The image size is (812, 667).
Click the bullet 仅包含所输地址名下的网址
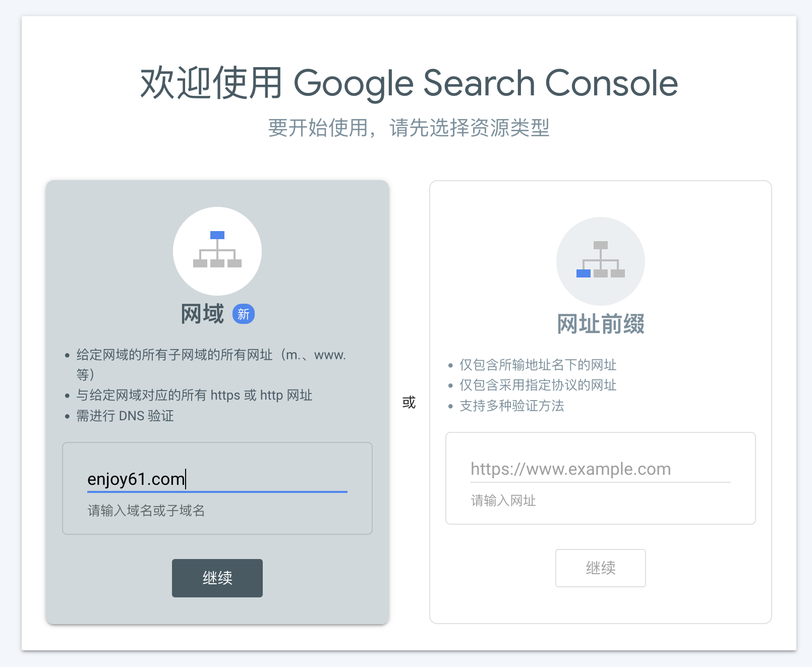pos(538,365)
